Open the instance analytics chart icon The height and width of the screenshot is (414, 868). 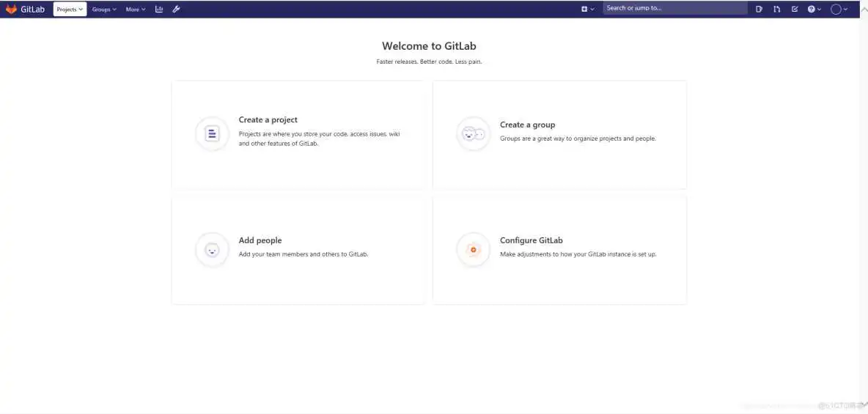coord(159,10)
